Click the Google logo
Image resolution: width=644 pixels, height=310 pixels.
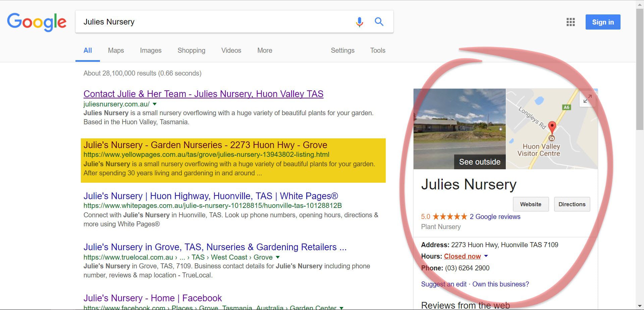pos(37,22)
